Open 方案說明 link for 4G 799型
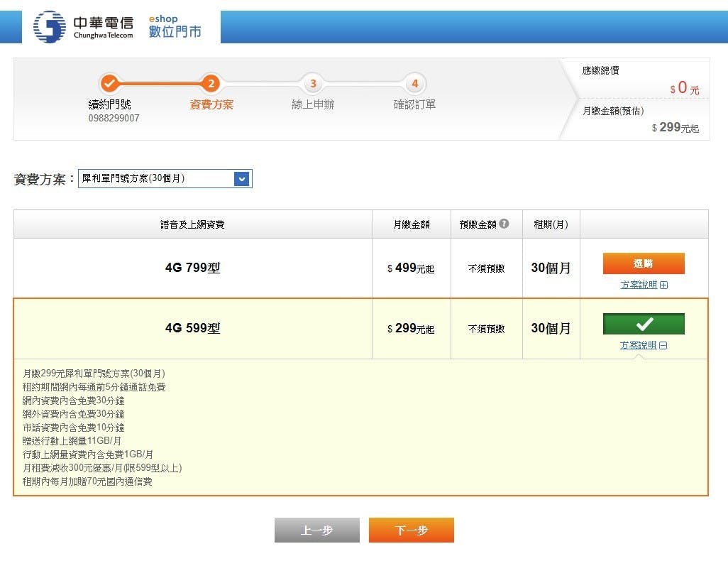 638,285
